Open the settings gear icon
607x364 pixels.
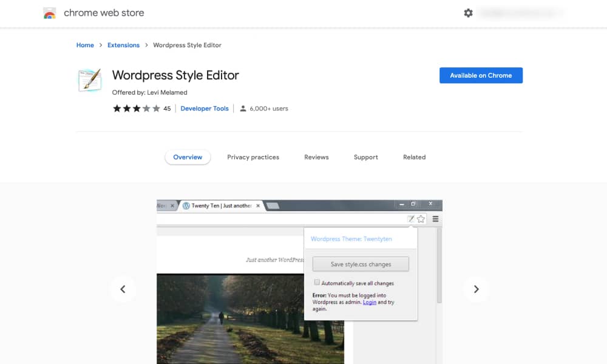tap(468, 12)
